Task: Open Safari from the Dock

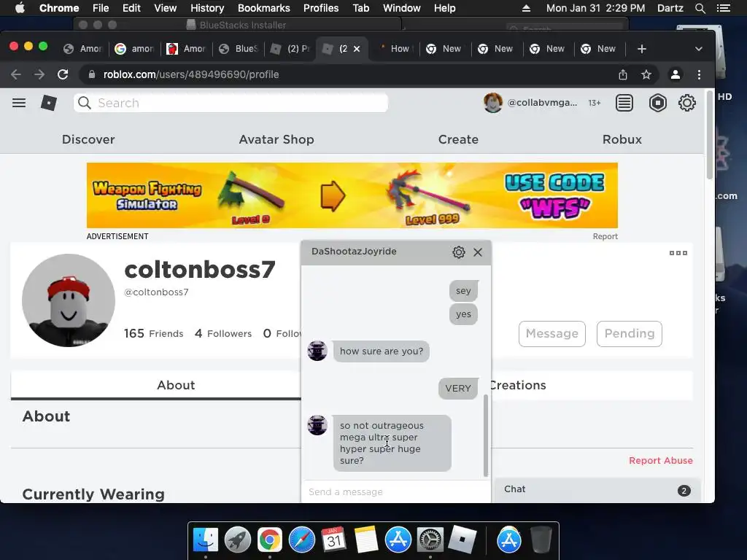Action: (301, 540)
